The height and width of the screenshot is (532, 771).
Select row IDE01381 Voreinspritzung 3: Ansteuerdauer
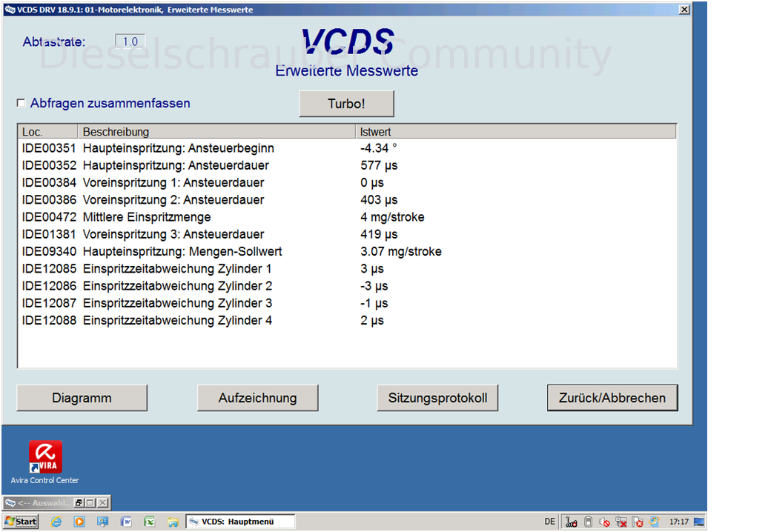pos(347,234)
